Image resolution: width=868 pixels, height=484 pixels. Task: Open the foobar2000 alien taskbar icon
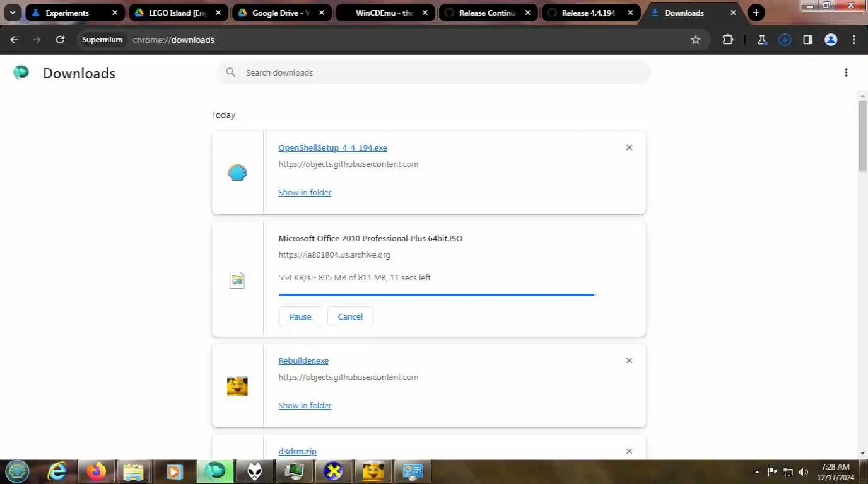[254, 471]
